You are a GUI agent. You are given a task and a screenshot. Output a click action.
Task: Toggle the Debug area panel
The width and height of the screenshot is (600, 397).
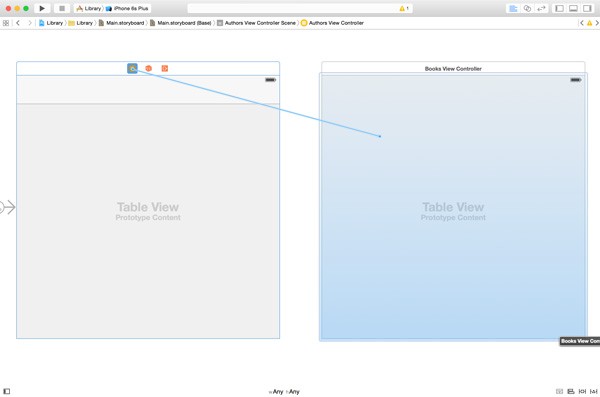click(573, 8)
